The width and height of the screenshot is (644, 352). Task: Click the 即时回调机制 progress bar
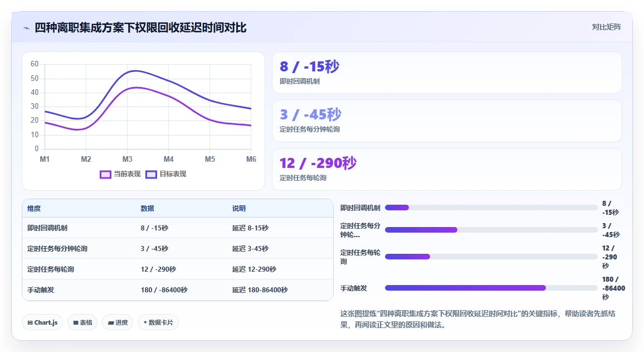click(491, 208)
